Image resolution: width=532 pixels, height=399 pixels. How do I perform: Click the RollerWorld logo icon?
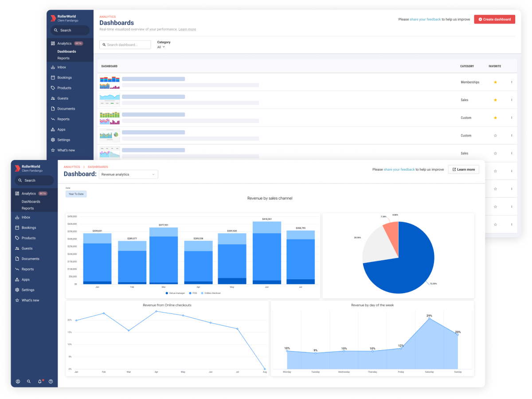[x=17, y=168]
